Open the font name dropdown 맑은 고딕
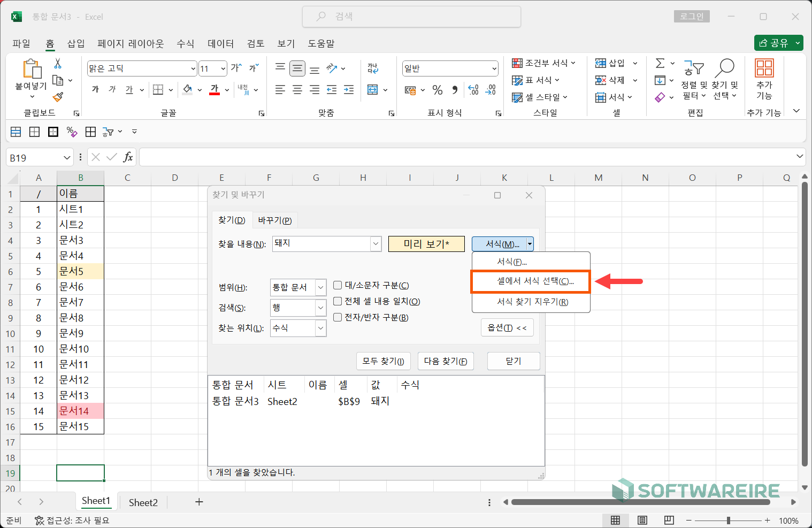Screen dimensions: 812x528 [x=193, y=68]
